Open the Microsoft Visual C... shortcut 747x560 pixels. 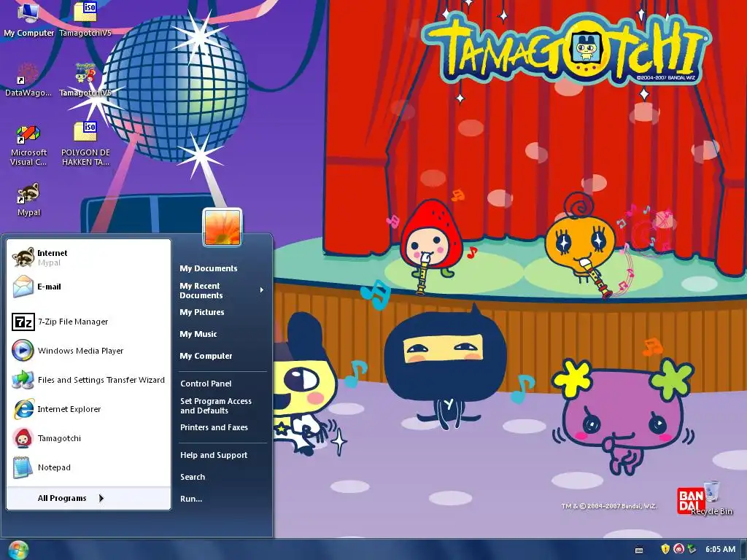[x=28, y=145]
